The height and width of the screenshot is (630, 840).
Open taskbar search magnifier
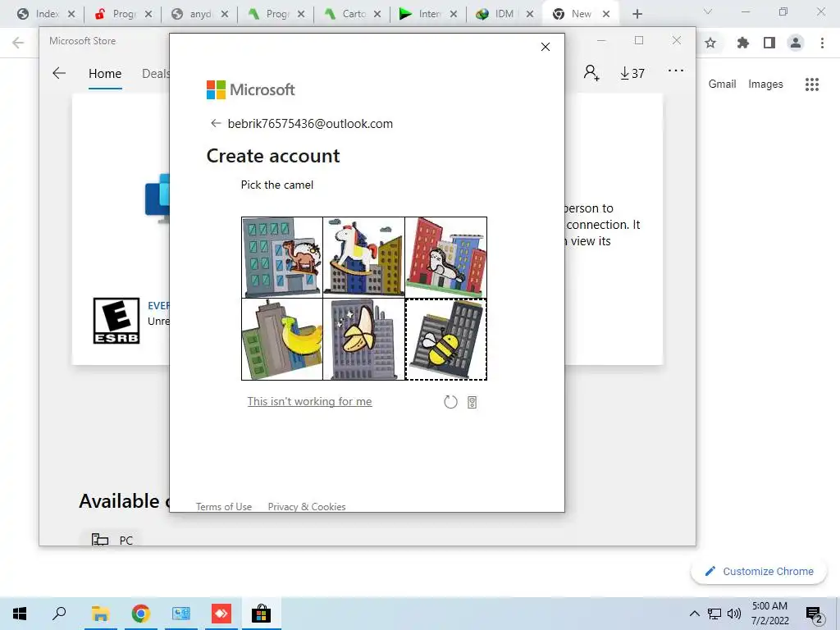tap(59, 614)
